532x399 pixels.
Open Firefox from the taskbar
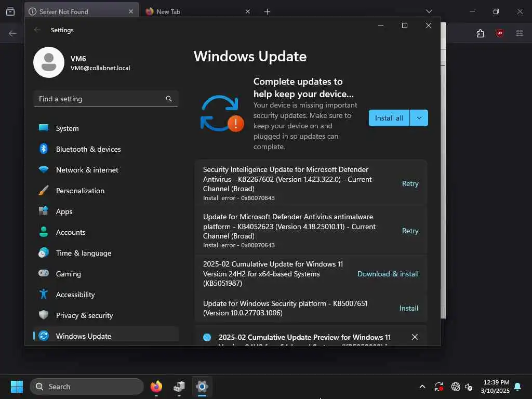pos(156,387)
